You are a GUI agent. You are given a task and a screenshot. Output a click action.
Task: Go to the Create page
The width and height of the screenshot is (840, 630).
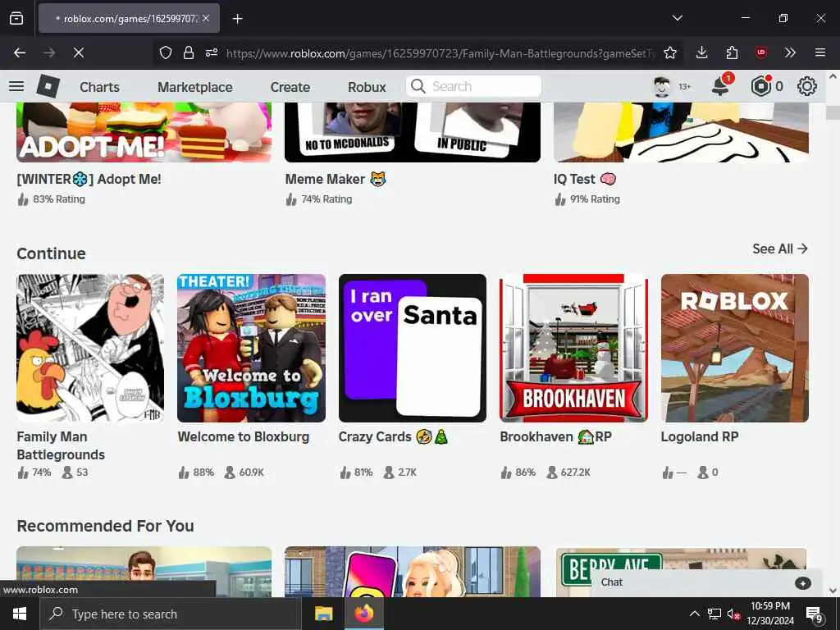pos(290,87)
